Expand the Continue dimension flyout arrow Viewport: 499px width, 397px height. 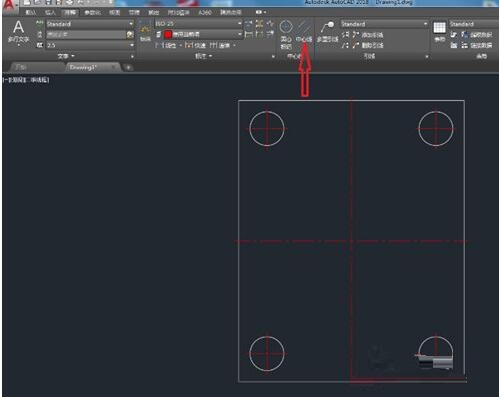pos(234,45)
